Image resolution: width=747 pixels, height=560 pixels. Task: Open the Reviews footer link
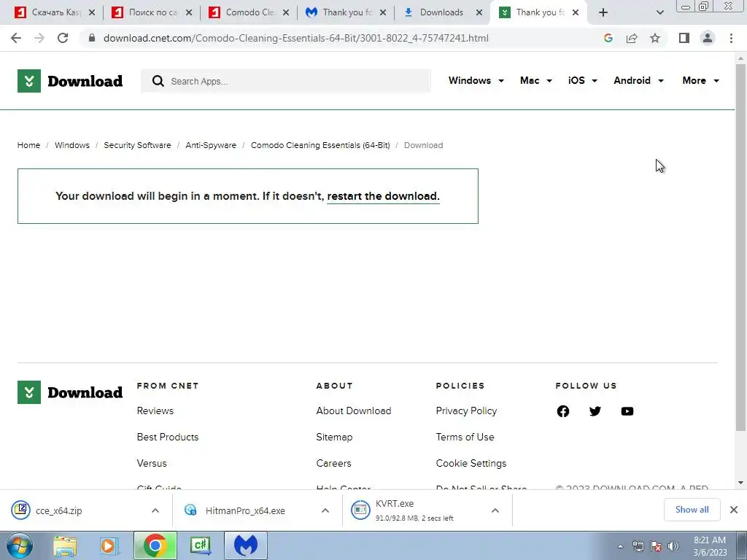(155, 411)
